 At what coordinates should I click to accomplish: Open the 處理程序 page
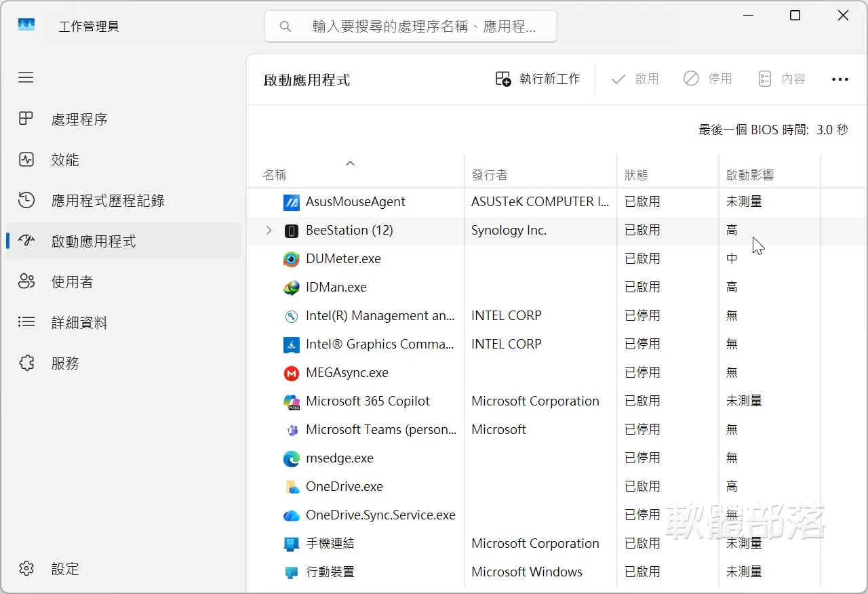(x=123, y=119)
